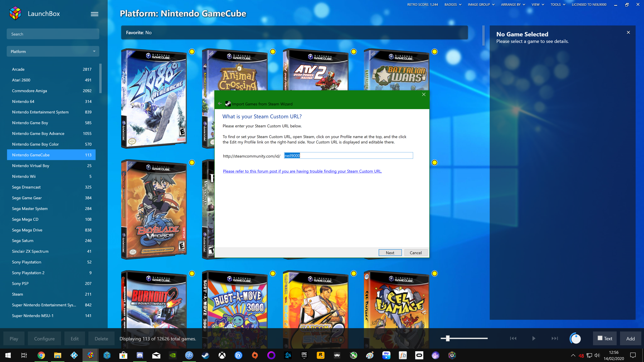
Task: Toggle favorite star on Bust-A-Move 3000
Action: pyautogui.click(x=273, y=273)
